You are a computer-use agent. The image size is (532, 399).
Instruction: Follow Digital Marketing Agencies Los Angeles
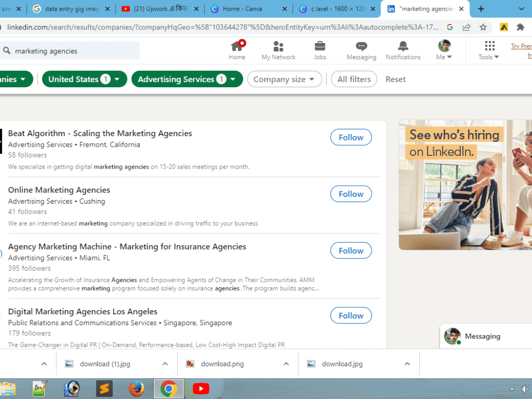pos(351,315)
